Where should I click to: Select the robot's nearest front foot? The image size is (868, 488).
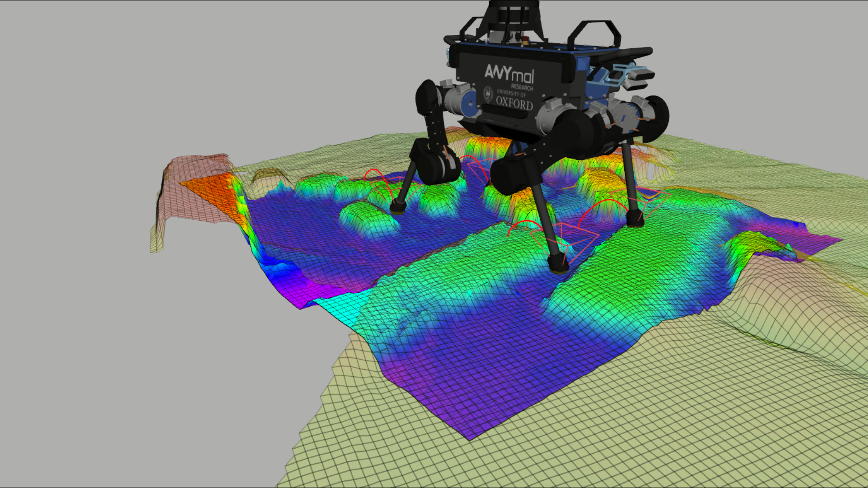pyautogui.click(x=558, y=263)
